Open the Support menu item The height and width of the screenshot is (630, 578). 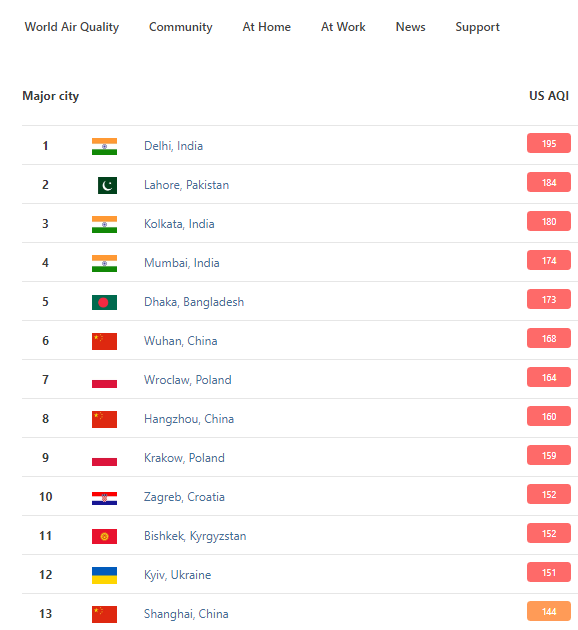coord(478,27)
